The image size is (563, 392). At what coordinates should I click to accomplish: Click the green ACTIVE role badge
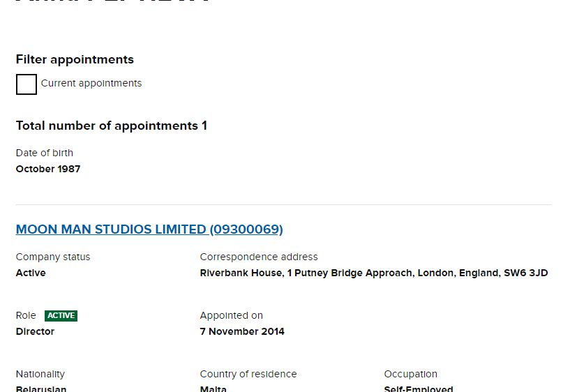pyautogui.click(x=61, y=316)
